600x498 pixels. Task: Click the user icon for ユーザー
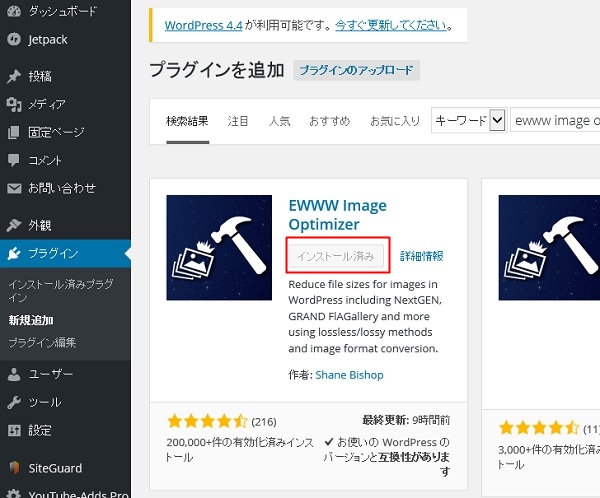(x=14, y=374)
